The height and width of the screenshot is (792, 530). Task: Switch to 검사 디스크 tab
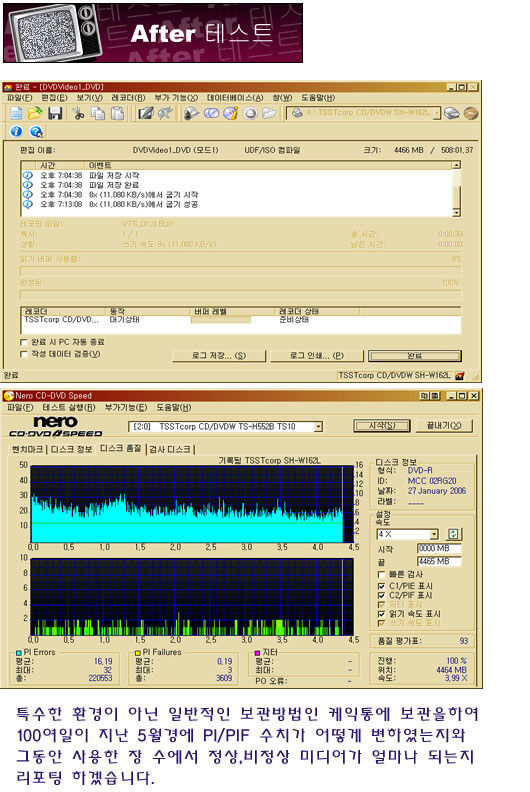(x=170, y=449)
